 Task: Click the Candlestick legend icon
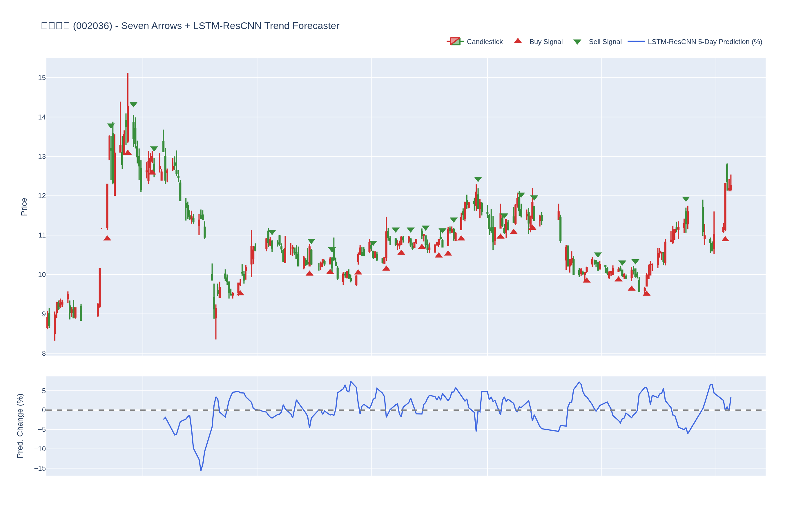(x=455, y=41)
